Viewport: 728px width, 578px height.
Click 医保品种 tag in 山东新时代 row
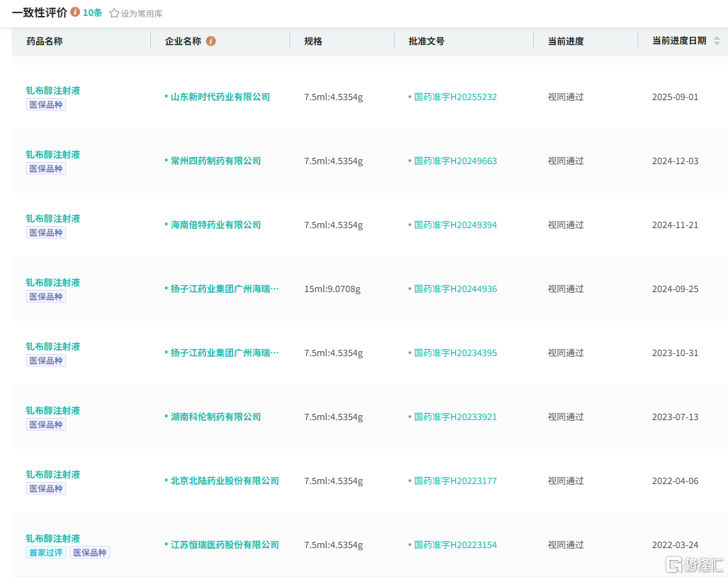[46, 104]
